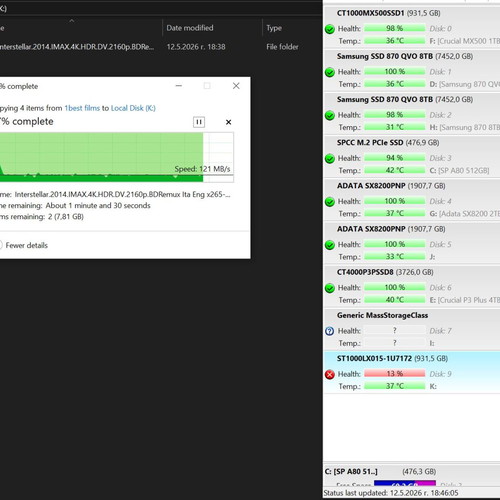This screenshot has height=500, width=500.
Task: Click health check icon for CT4000P3PSSD8
Action: click(330, 288)
